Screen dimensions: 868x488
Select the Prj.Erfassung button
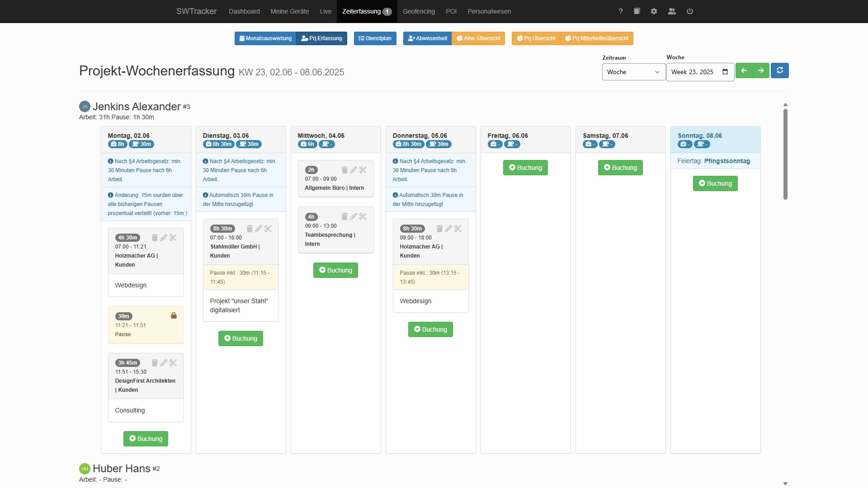pyautogui.click(x=322, y=38)
